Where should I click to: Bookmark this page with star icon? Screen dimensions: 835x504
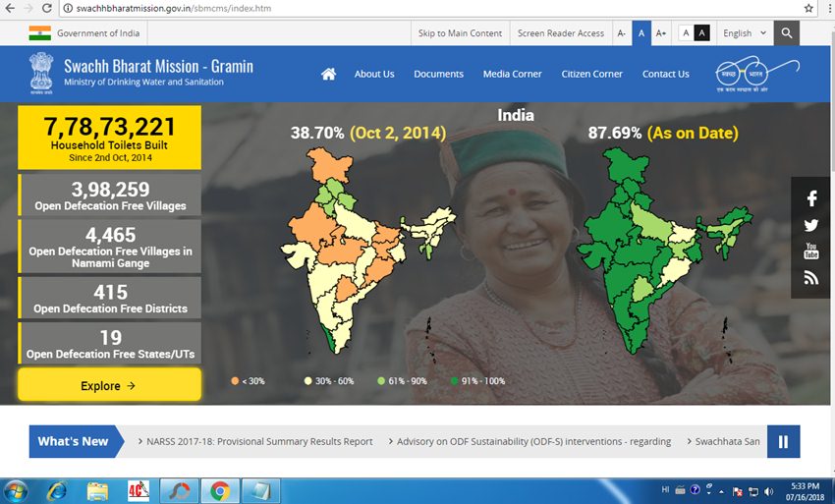click(808, 8)
